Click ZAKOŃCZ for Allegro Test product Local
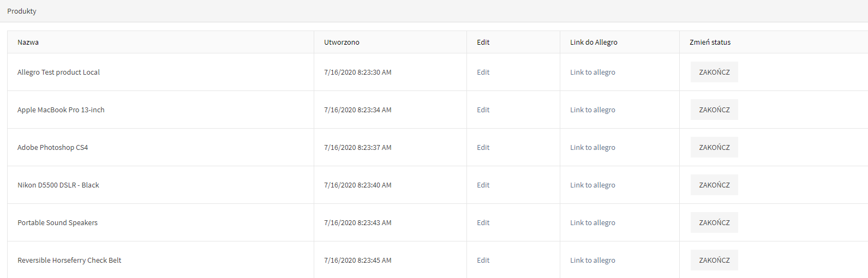The image size is (868, 278). [714, 72]
